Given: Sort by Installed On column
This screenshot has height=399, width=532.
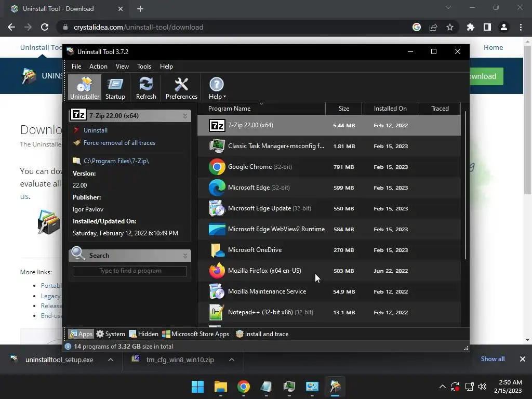Looking at the screenshot, I should (390, 109).
